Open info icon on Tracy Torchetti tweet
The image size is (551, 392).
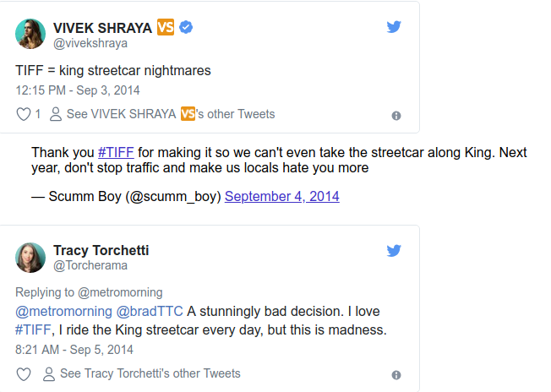coord(396,374)
